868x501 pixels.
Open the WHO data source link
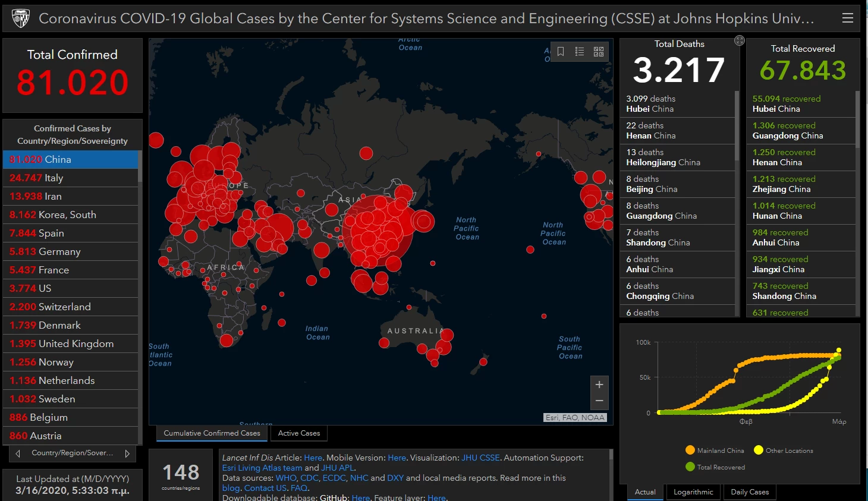pyautogui.click(x=286, y=478)
